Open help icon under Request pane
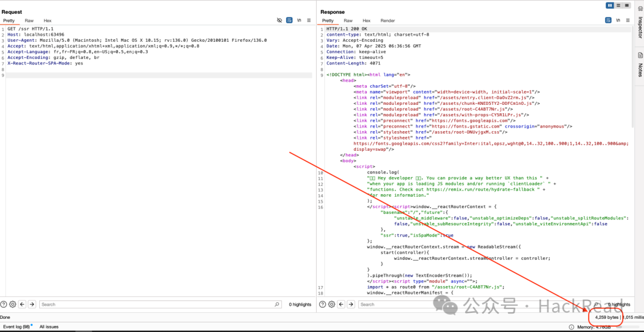This screenshot has width=644, height=332. [4, 304]
